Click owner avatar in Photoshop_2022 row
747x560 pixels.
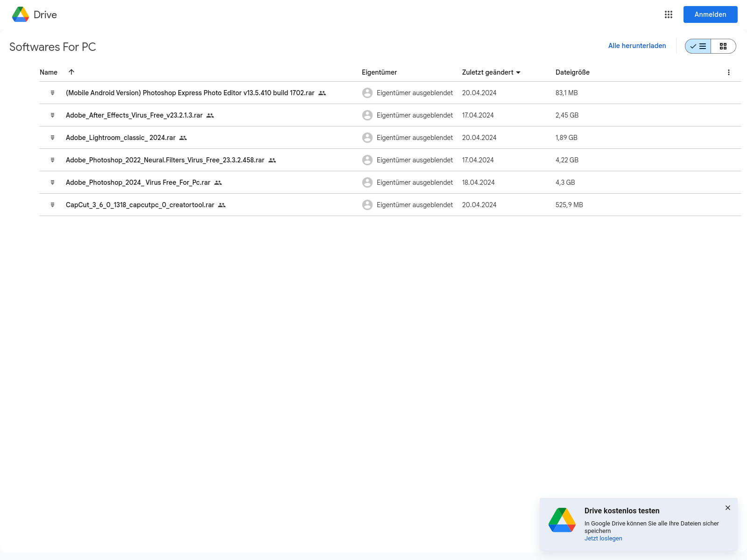[x=367, y=160]
